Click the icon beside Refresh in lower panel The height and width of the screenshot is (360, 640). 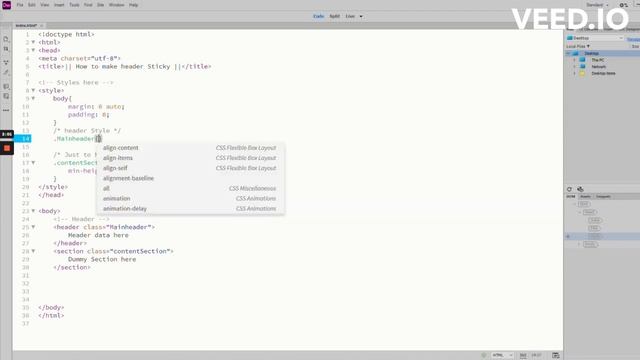tap(580, 189)
